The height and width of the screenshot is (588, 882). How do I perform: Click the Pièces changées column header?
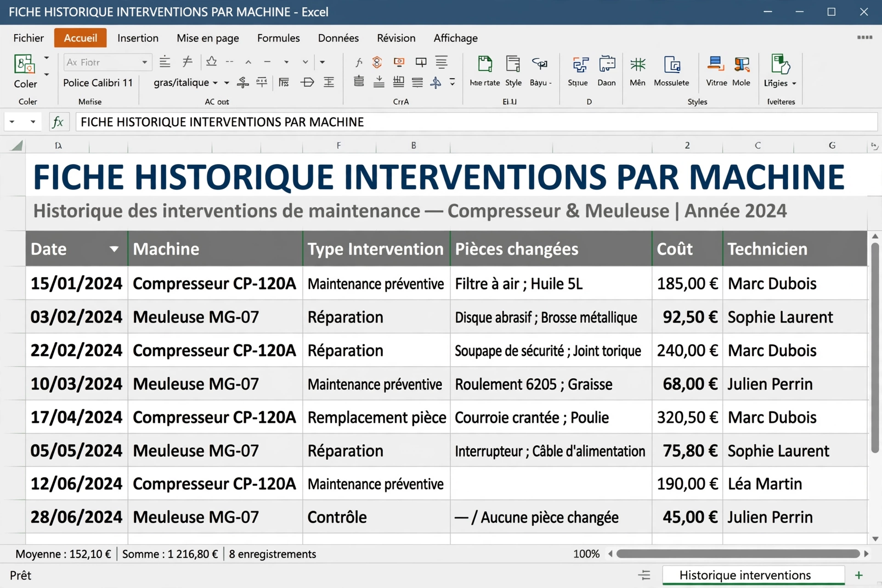pyautogui.click(x=551, y=249)
